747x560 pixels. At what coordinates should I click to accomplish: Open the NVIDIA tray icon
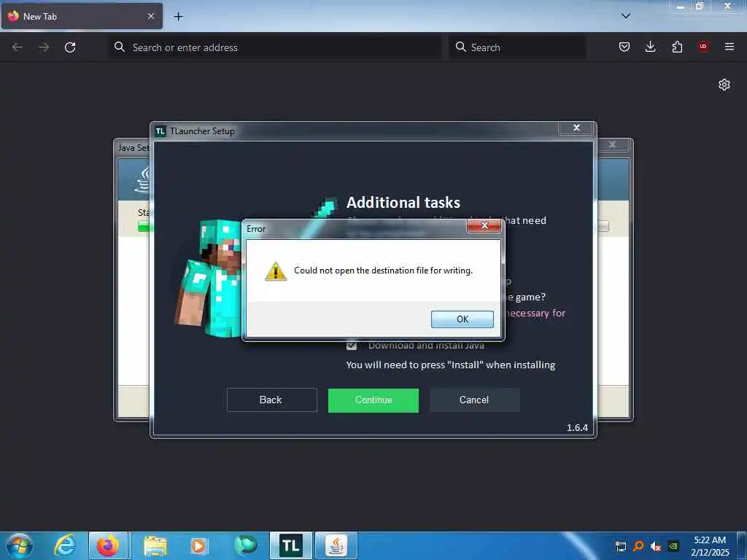coord(673,547)
